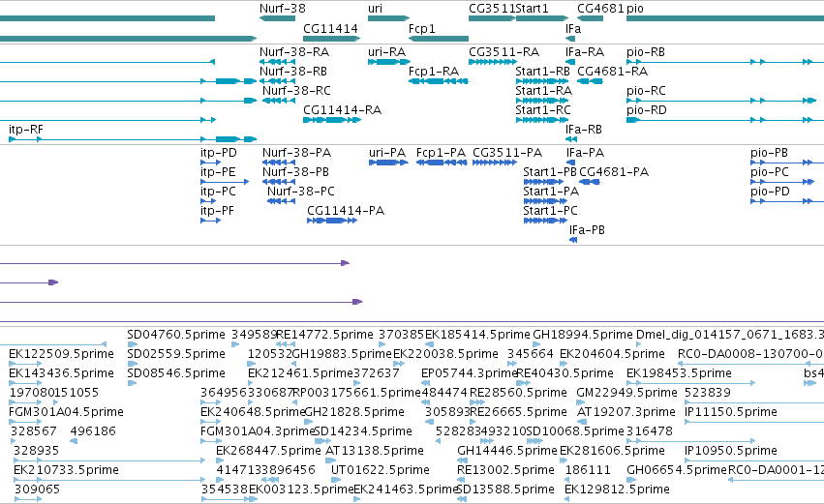The image size is (824, 504).
Task: Select the Nurf-38 gene feature
Action: coord(277,18)
